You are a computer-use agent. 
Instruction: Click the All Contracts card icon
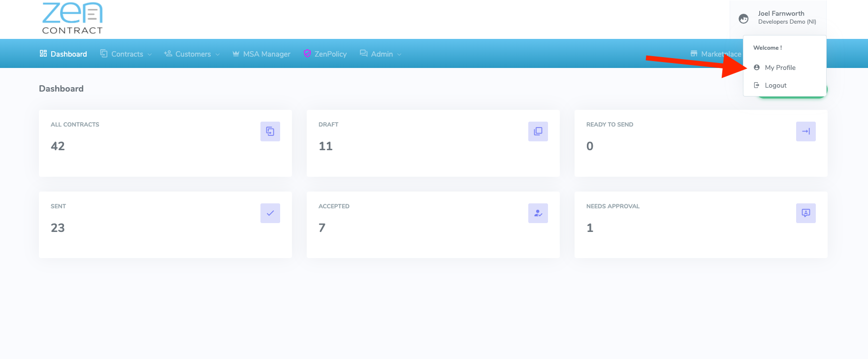click(270, 131)
